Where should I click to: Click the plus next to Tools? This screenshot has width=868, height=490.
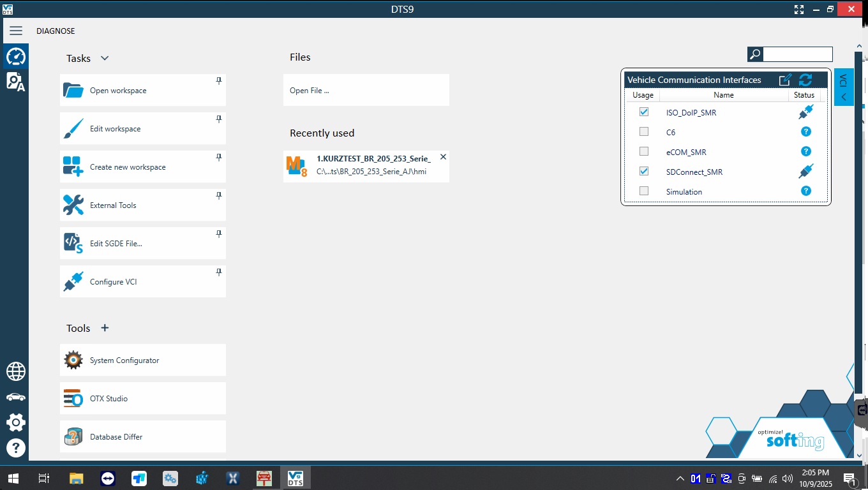tap(105, 328)
